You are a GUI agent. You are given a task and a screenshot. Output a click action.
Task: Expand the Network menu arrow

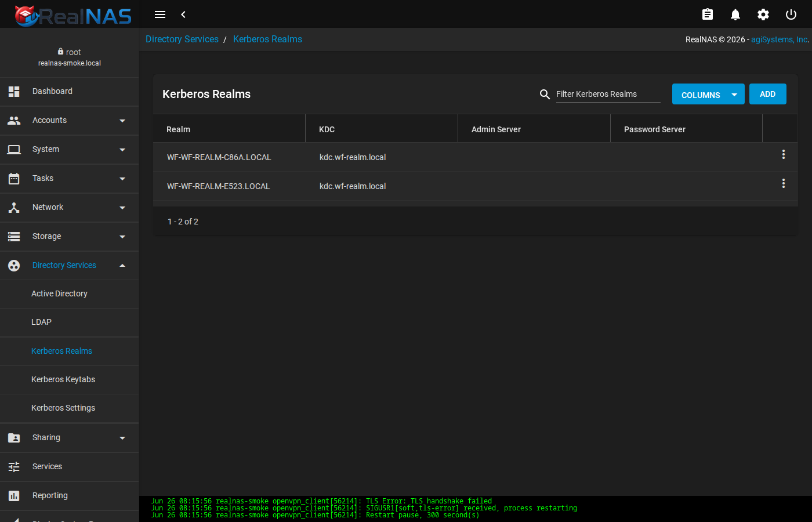122,208
